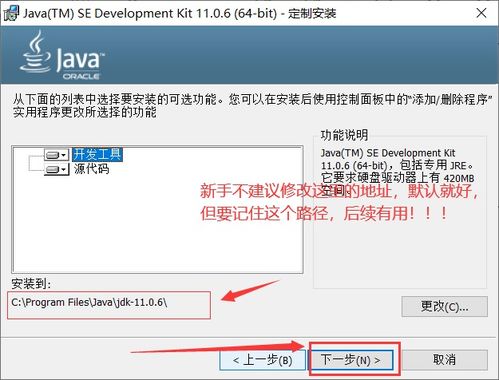Go back with 上一步(B) button

(x=263, y=360)
